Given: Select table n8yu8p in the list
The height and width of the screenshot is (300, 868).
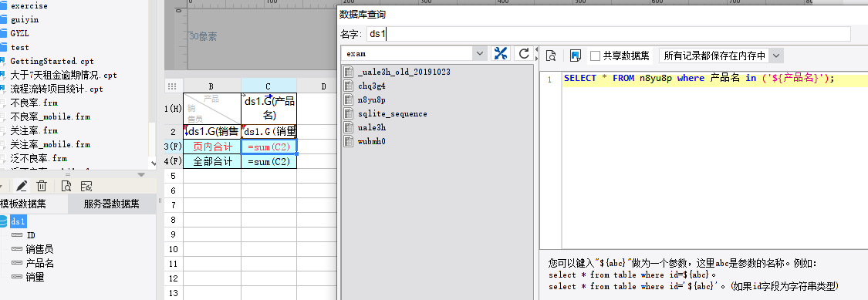Looking at the screenshot, I should tap(371, 99).
